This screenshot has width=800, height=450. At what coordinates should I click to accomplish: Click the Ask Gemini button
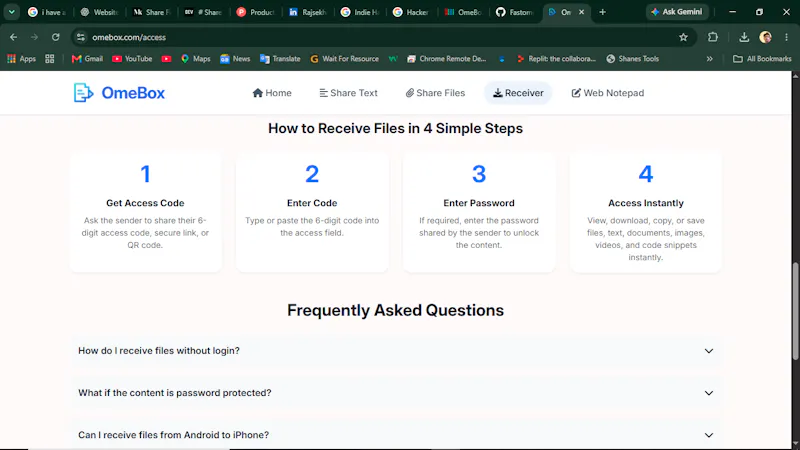(677, 12)
